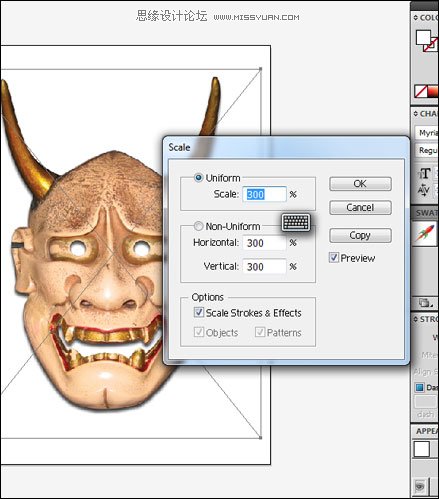Viewport: 439px width, 499px height.
Task: Toggle the Objects checkbox
Action: [199, 332]
